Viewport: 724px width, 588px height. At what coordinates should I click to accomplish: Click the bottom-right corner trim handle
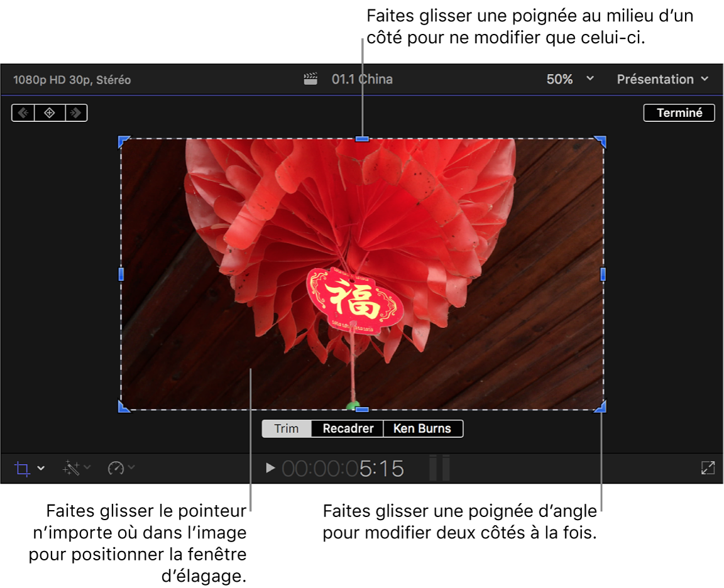tap(601, 408)
